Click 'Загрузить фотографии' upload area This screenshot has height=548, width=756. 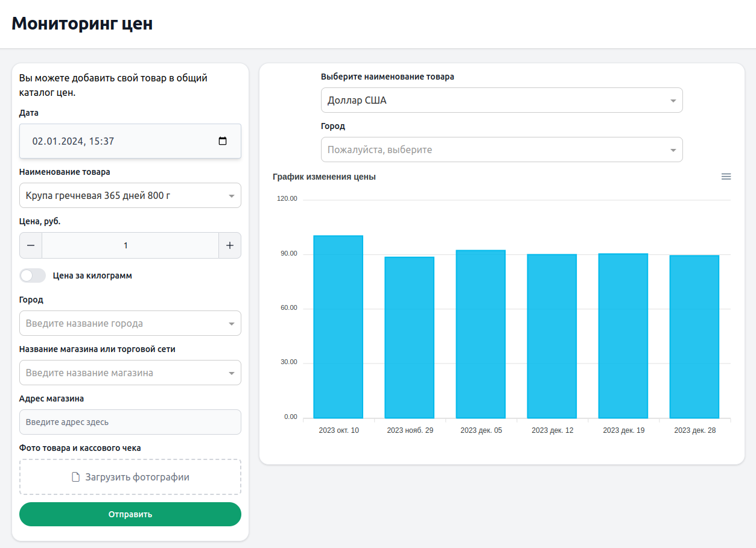coord(137,477)
